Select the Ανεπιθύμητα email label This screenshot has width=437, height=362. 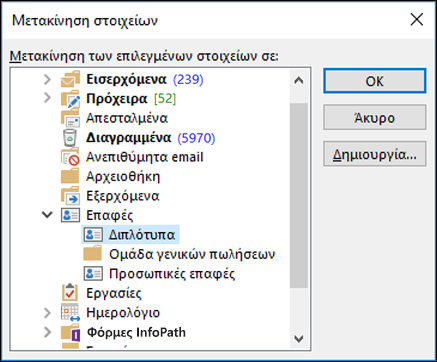click(145, 157)
